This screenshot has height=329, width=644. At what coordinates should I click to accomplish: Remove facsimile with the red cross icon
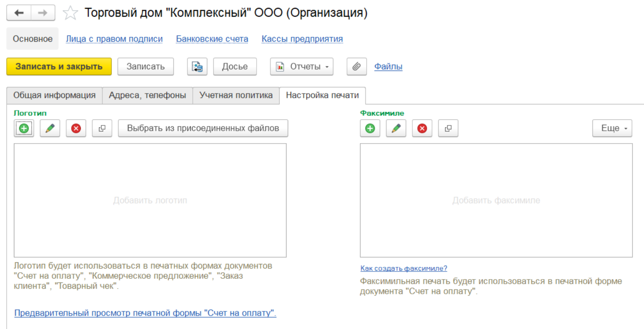[422, 128]
